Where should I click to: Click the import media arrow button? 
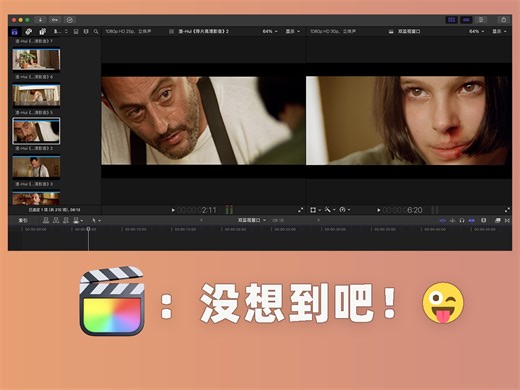40,20
